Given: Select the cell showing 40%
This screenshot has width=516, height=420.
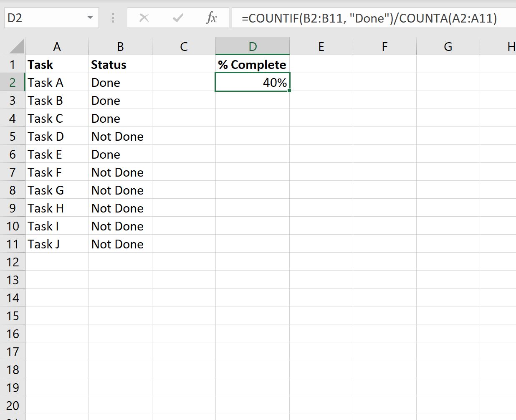Looking at the screenshot, I should pos(252,82).
